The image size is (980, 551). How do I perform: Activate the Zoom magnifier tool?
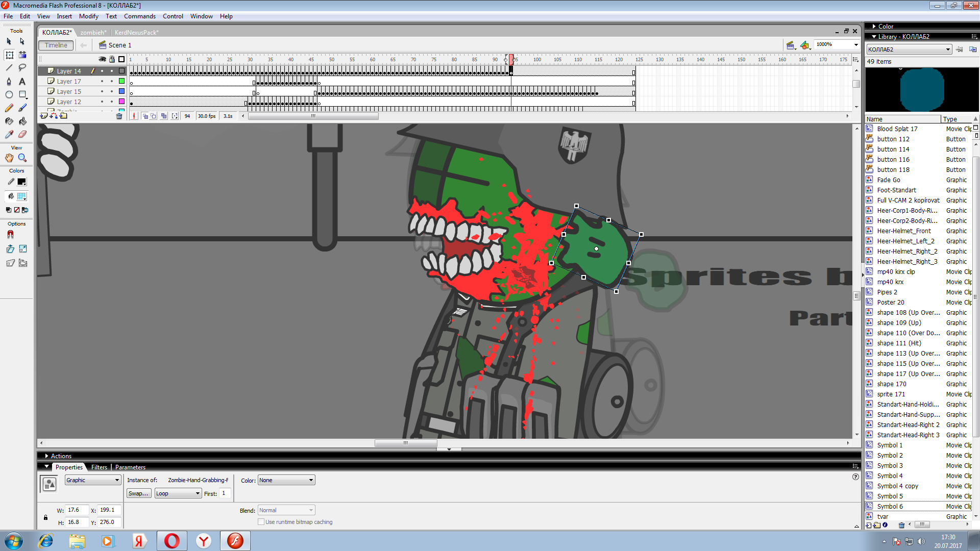22,158
